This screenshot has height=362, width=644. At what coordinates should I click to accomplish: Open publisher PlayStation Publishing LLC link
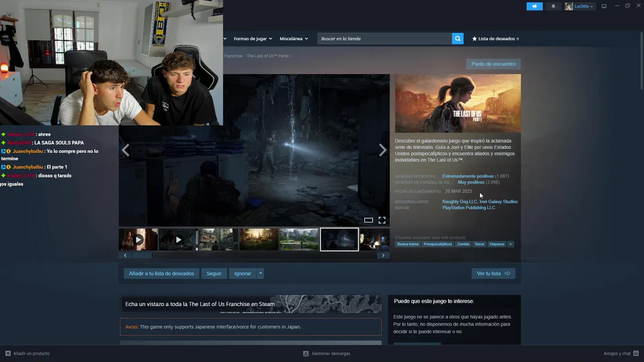[468, 208]
